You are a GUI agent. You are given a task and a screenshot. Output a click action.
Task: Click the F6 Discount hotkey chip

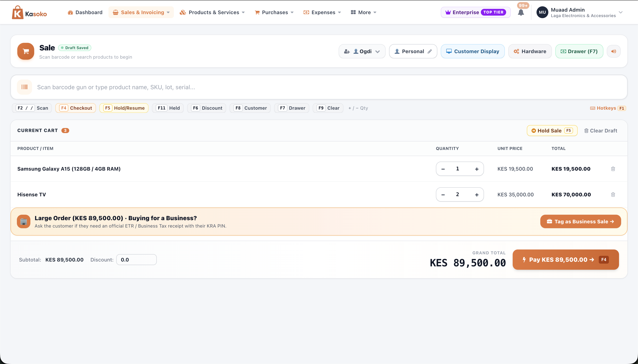click(207, 108)
